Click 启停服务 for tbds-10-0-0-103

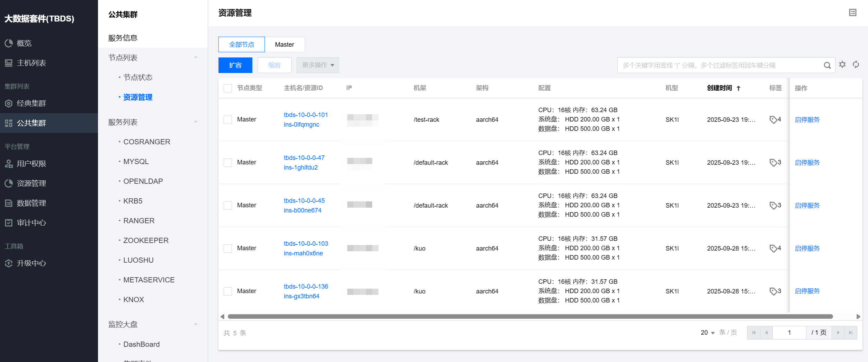click(x=807, y=248)
